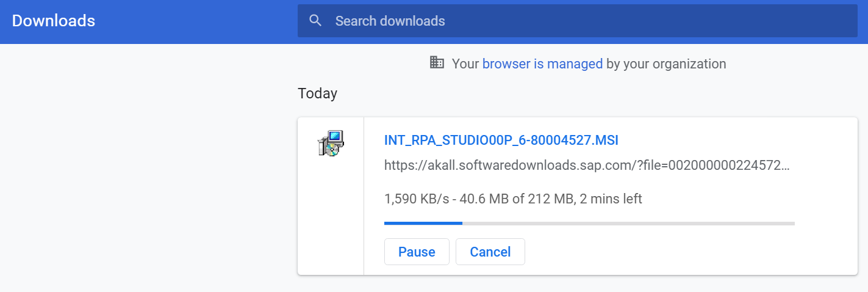Click the MSI installer file icon

point(331,144)
